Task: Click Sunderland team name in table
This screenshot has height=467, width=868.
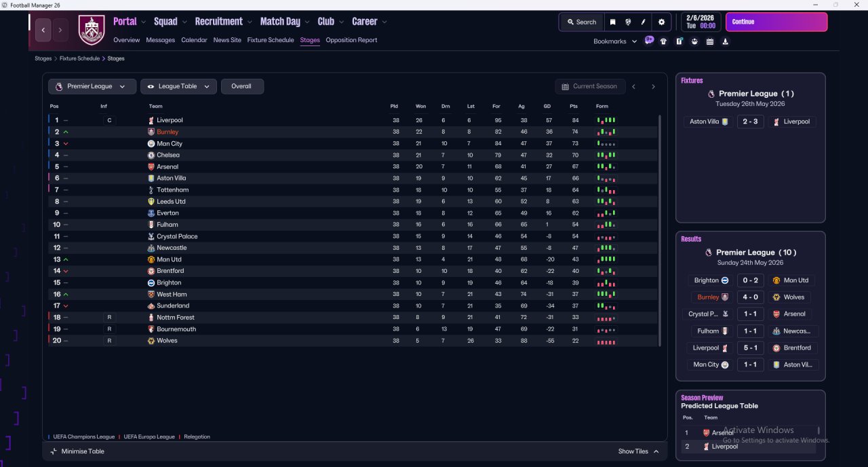Action: tap(172, 306)
